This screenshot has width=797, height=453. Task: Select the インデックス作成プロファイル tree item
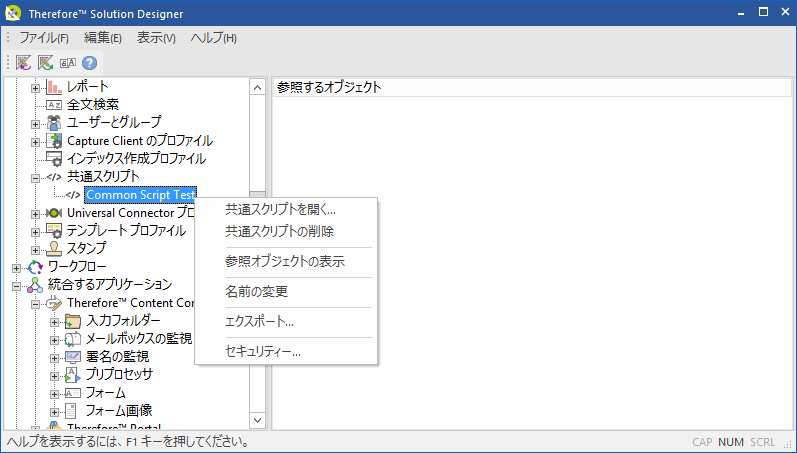pyautogui.click(x=136, y=159)
